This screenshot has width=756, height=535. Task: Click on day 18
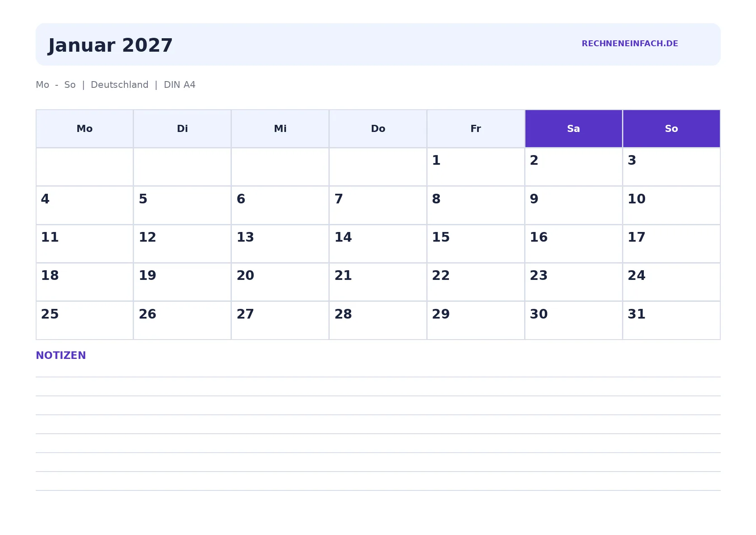tap(84, 282)
